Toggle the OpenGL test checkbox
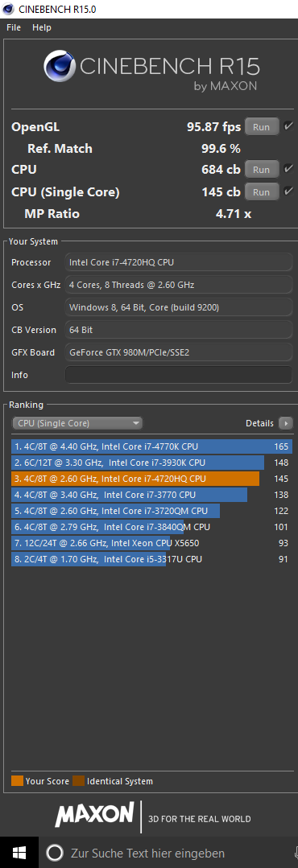Viewport: 298px width, 868px height. pyautogui.click(x=288, y=126)
